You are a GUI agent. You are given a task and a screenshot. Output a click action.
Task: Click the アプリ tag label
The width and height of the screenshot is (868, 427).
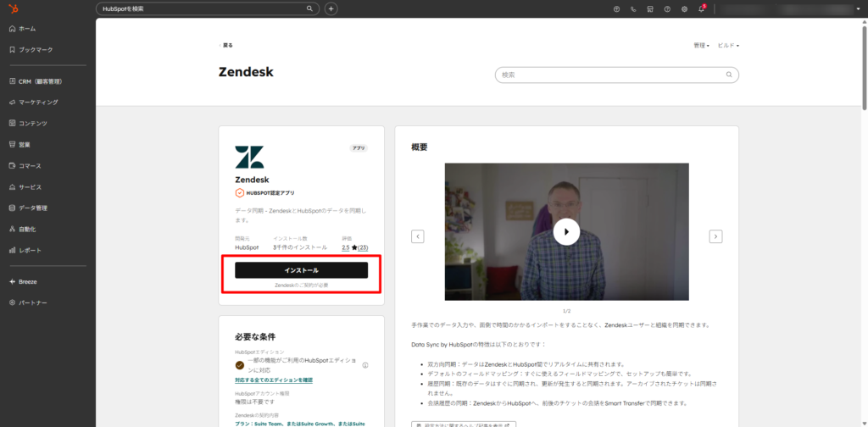click(x=359, y=148)
